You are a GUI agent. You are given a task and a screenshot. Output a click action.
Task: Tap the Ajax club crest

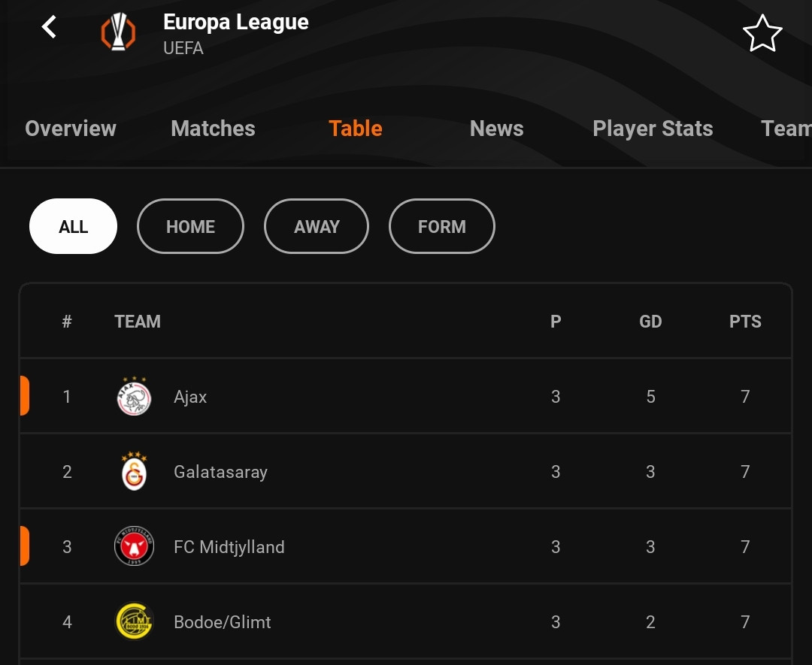[x=134, y=397]
